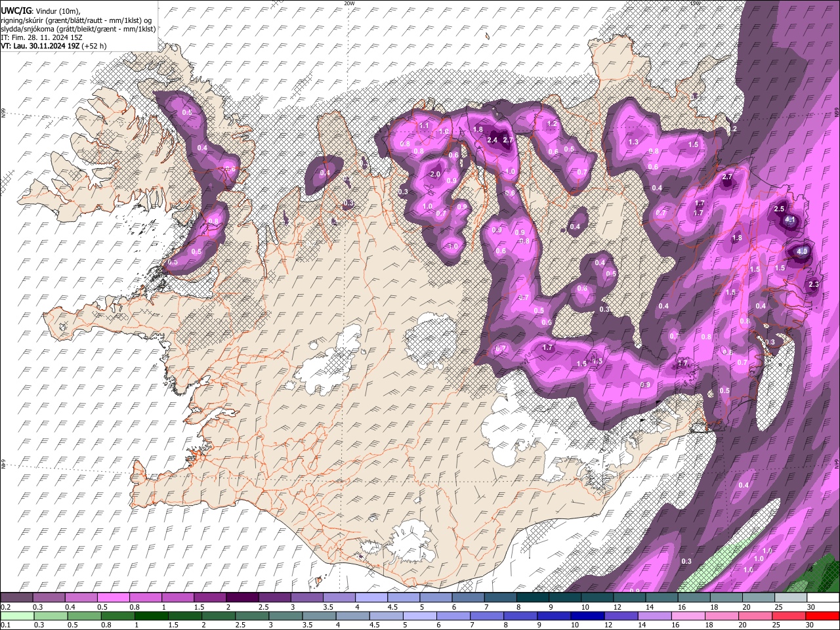Click the dark green swatch above 1 in rain legend
Viewport: 840px width, 630px height.
pyautogui.click(x=150, y=616)
